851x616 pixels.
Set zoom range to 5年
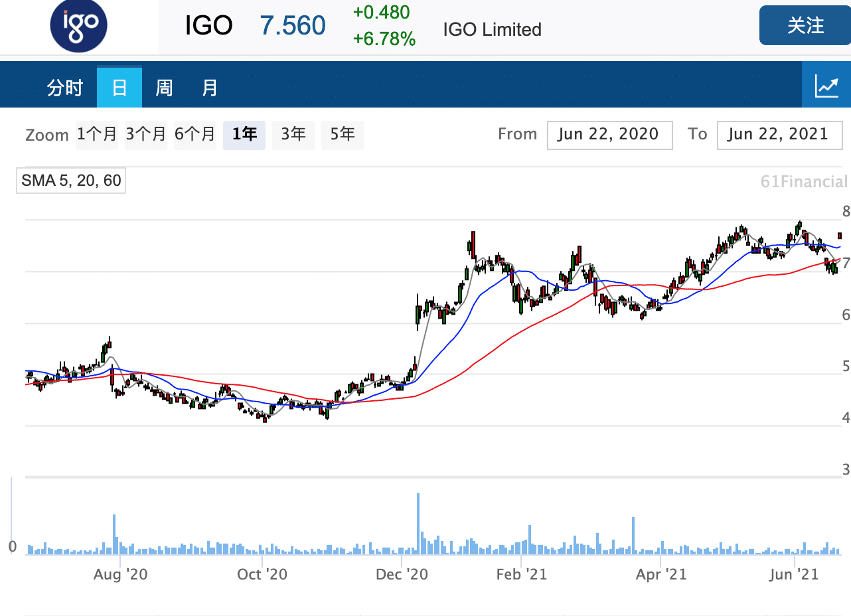(343, 135)
